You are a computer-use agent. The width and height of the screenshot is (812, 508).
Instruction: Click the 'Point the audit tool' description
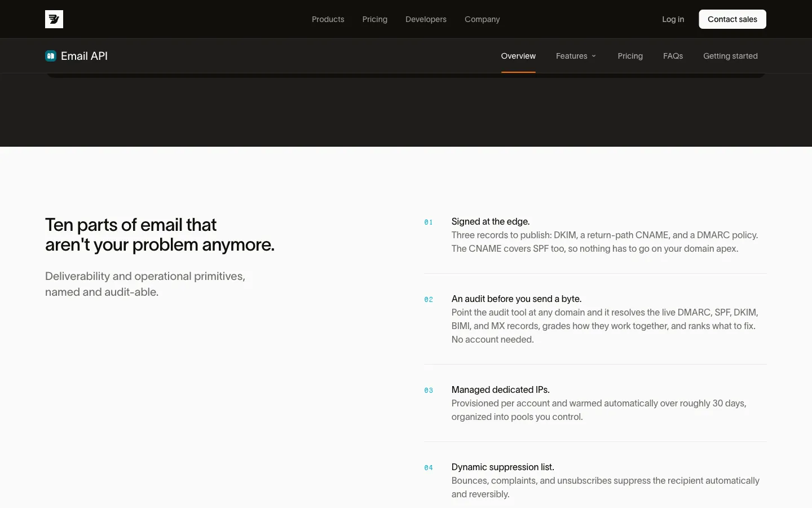pyautogui.click(x=605, y=326)
